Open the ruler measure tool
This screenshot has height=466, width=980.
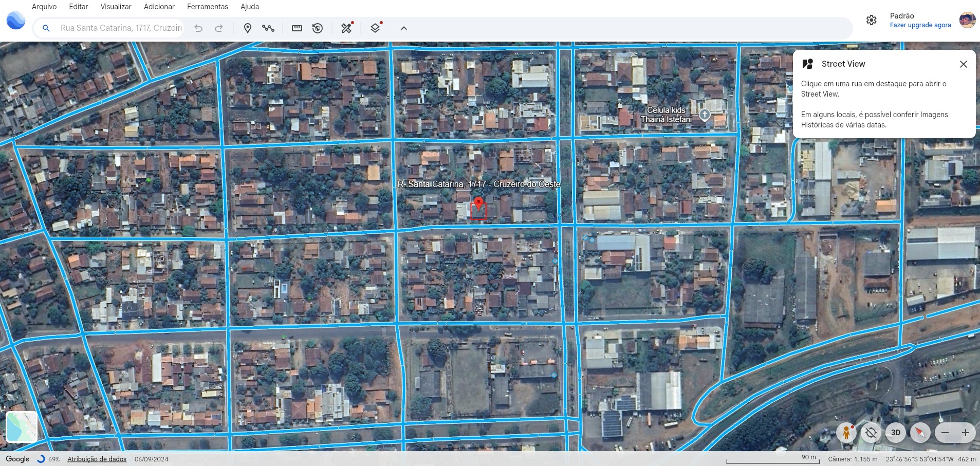pyautogui.click(x=297, y=28)
